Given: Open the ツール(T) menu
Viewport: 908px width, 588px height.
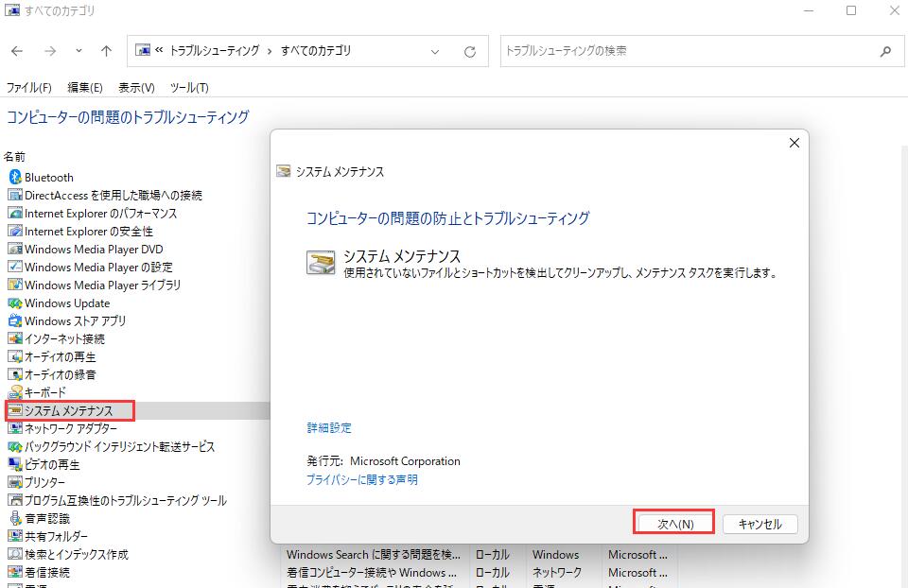Looking at the screenshot, I should [x=188, y=87].
